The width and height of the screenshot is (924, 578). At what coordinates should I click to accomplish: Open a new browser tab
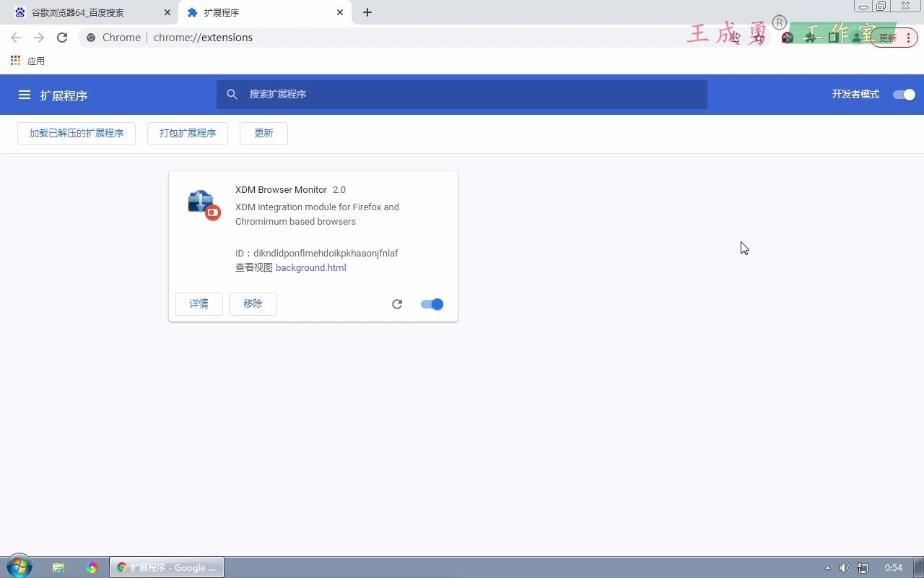367,12
